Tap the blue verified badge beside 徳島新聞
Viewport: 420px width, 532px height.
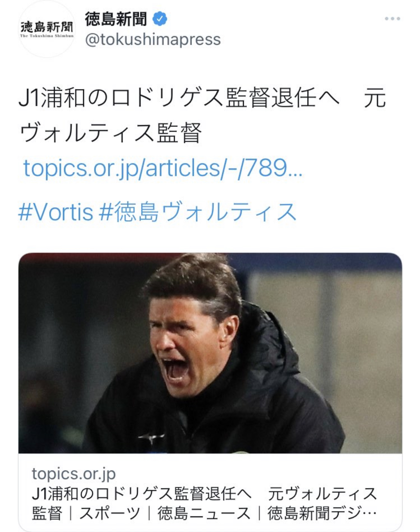point(160,19)
